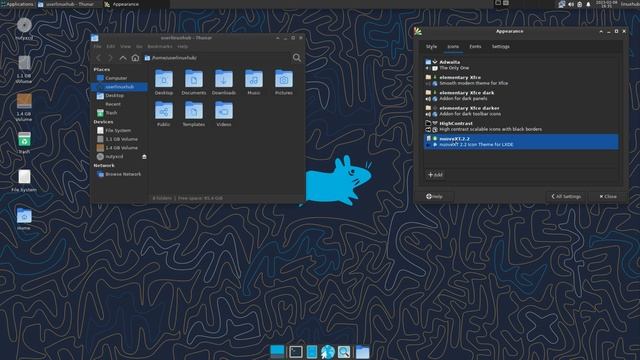Choose the nuoveXT.2.2 icon theme
This screenshot has width=640, height=360.
tap(521, 142)
